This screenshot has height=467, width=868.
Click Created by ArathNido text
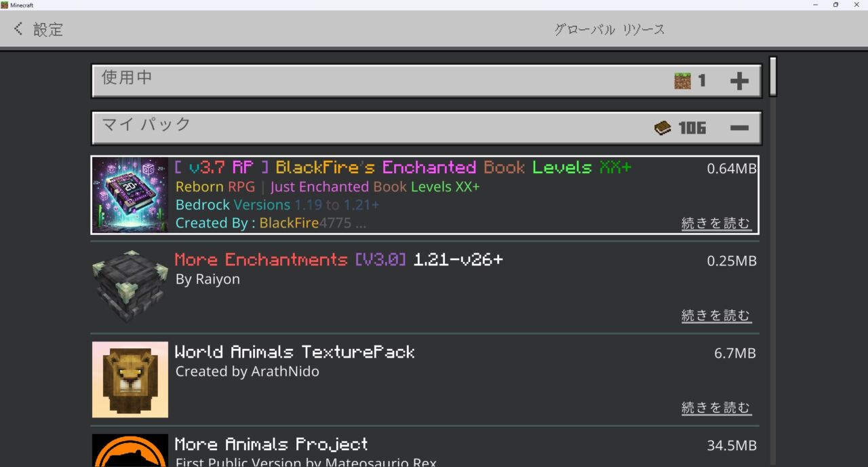248,371
